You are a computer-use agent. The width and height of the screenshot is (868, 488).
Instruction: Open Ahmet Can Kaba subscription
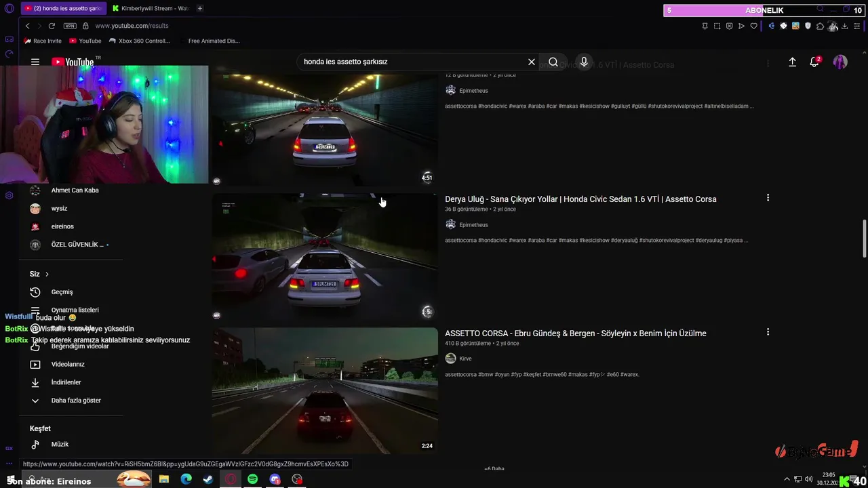pos(75,190)
